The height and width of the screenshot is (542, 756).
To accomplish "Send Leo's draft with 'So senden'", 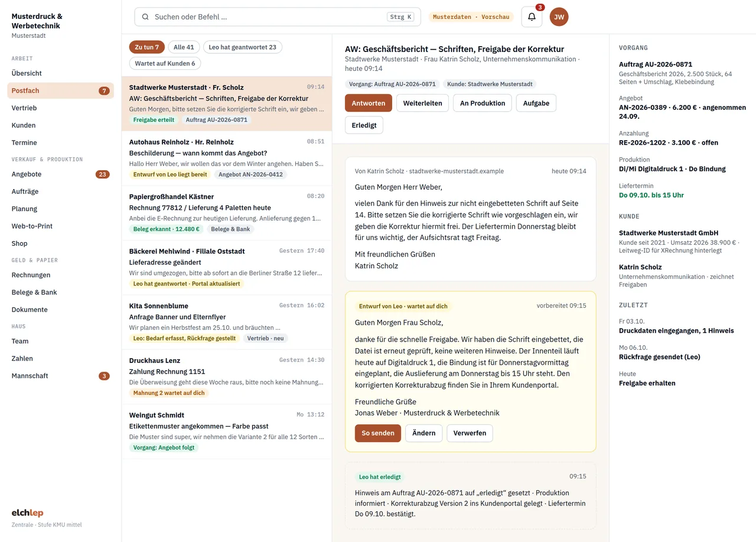I will [x=378, y=433].
